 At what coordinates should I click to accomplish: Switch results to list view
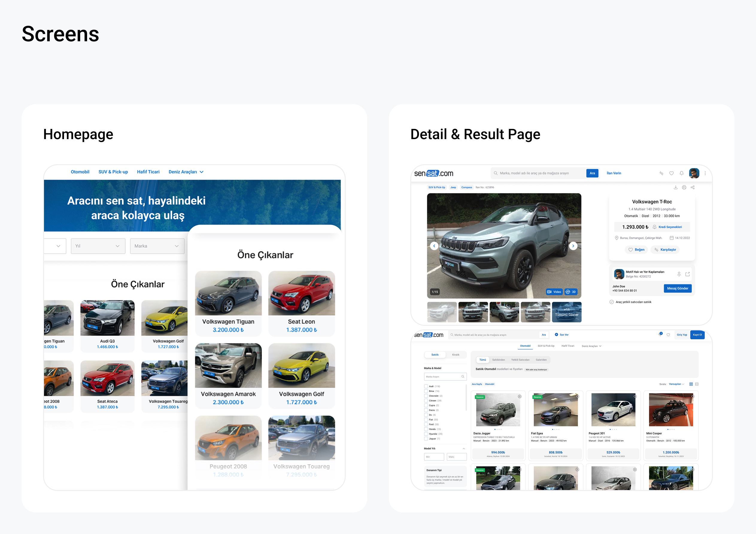pos(697,384)
